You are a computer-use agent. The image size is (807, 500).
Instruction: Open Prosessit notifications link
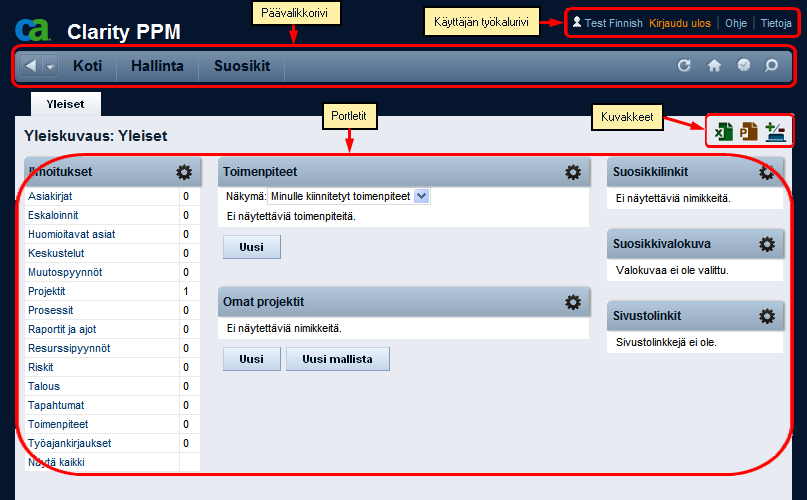click(x=50, y=311)
